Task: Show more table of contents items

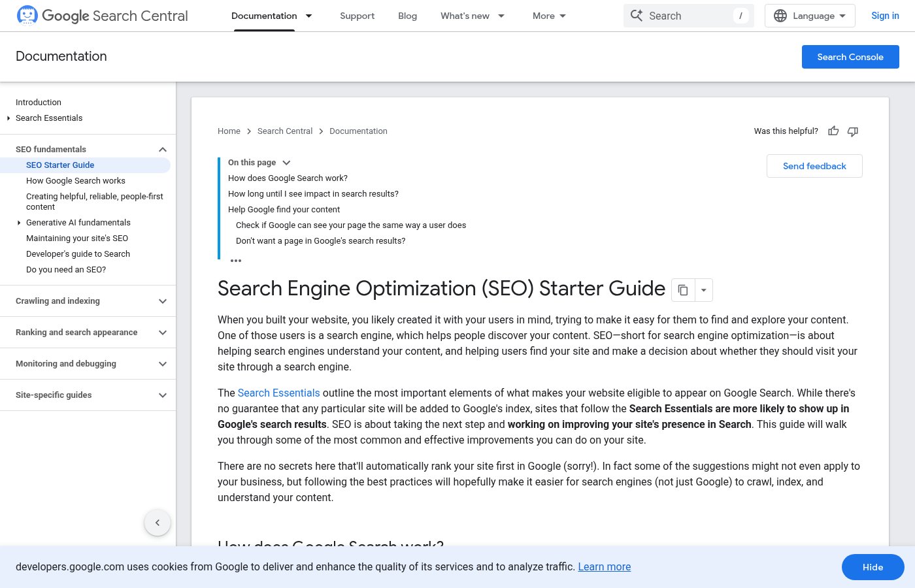Action: 236,261
